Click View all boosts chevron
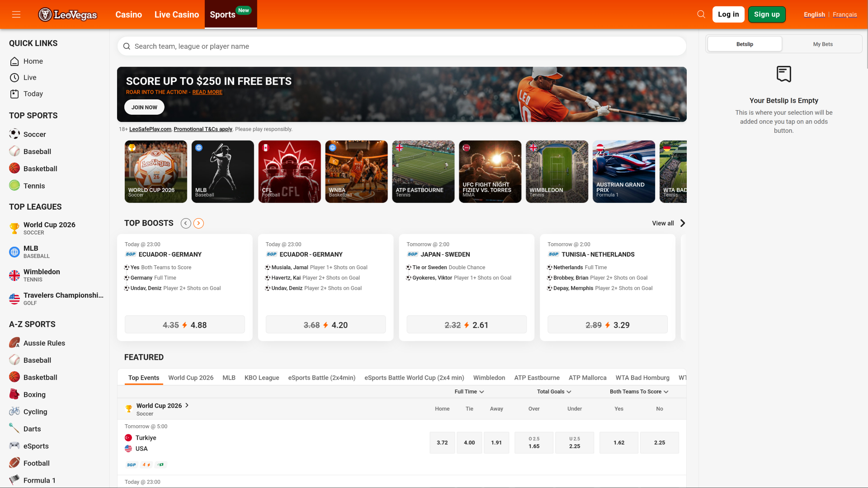The image size is (868, 488). [x=683, y=223]
